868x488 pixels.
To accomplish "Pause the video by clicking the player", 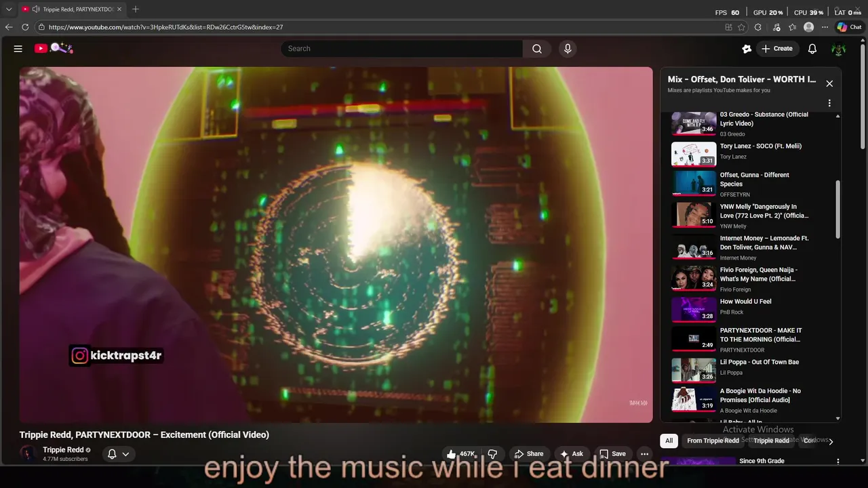I will click(x=336, y=245).
